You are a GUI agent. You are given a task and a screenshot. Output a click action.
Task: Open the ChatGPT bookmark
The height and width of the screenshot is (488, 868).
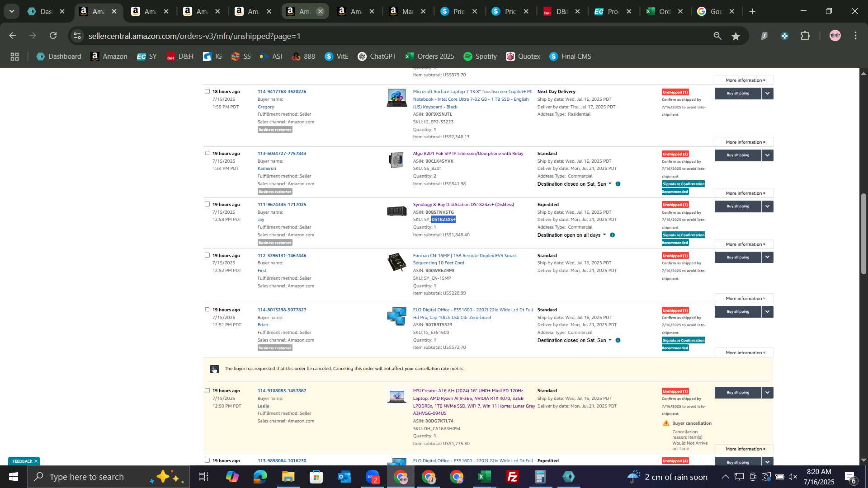click(377, 56)
